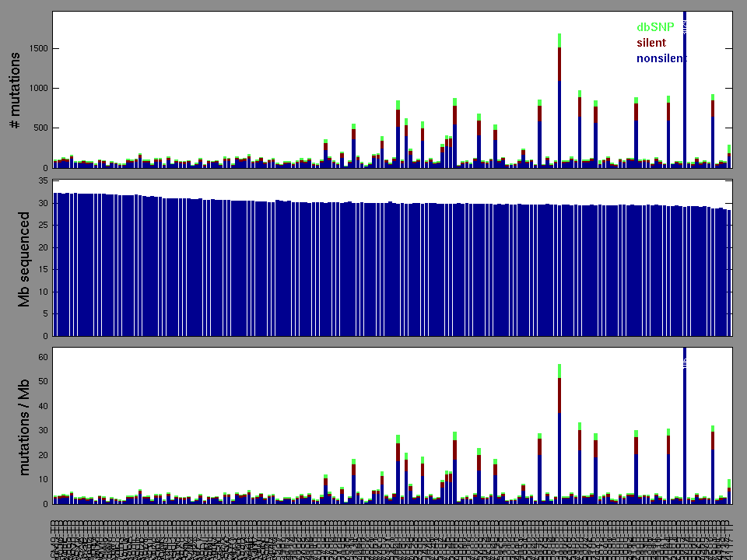747x560 pixels.
Task: Click the 1500 tick label in top chart
Action: pyautogui.click(x=37, y=48)
